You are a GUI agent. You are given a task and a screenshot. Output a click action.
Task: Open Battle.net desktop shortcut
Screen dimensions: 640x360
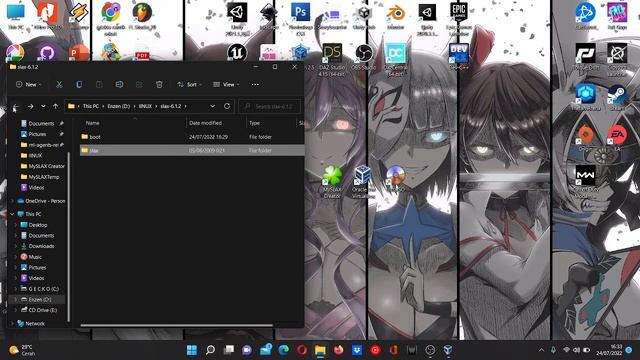[x=586, y=16]
